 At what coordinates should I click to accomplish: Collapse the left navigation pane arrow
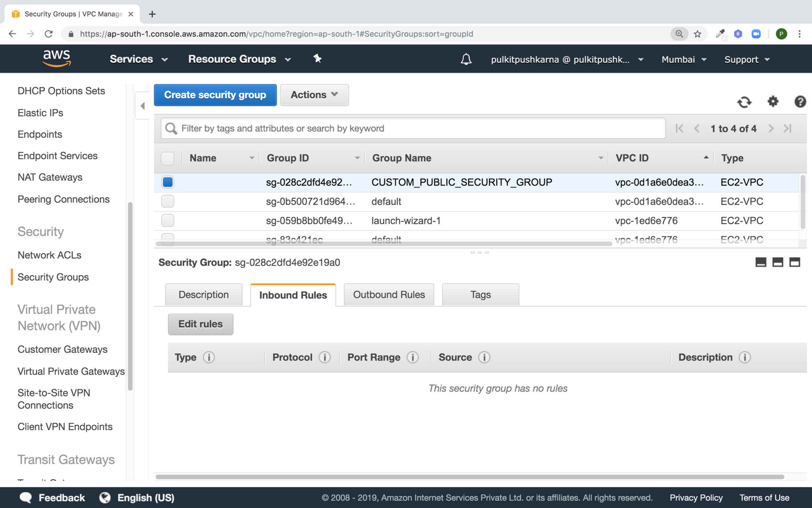pos(142,106)
